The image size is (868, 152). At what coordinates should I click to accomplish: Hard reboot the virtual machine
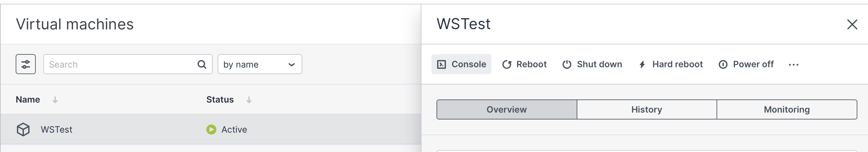click(670, 64)
